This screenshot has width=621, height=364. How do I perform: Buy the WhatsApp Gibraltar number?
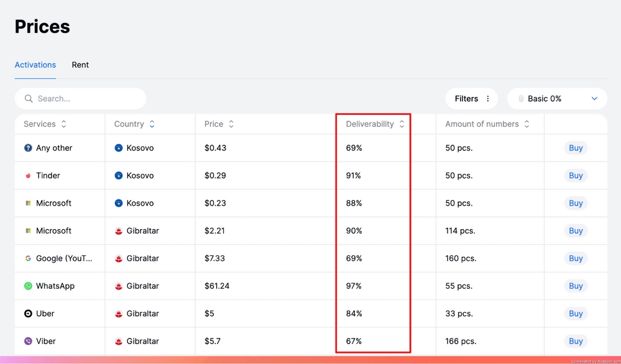coord(576,286)
